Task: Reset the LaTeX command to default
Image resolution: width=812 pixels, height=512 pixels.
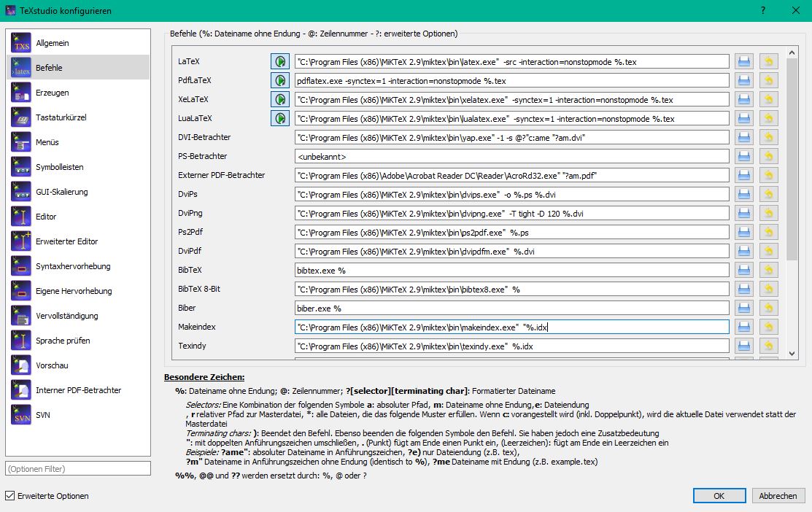Action: 769,61
